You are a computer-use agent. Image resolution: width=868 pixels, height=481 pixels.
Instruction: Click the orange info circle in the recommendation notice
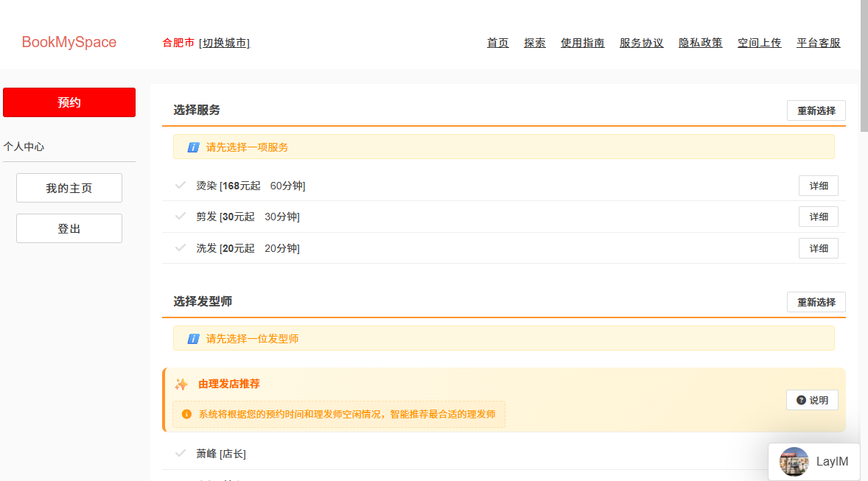tap(186, 414)
